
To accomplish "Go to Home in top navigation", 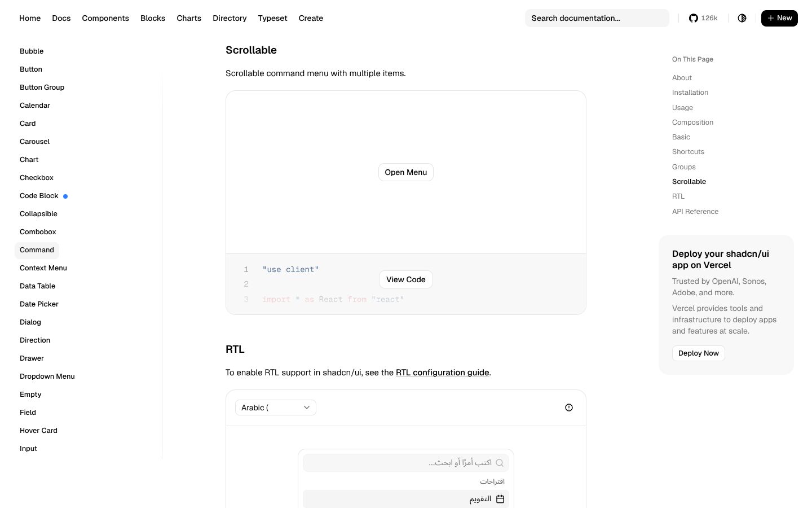I will [30, 18].
